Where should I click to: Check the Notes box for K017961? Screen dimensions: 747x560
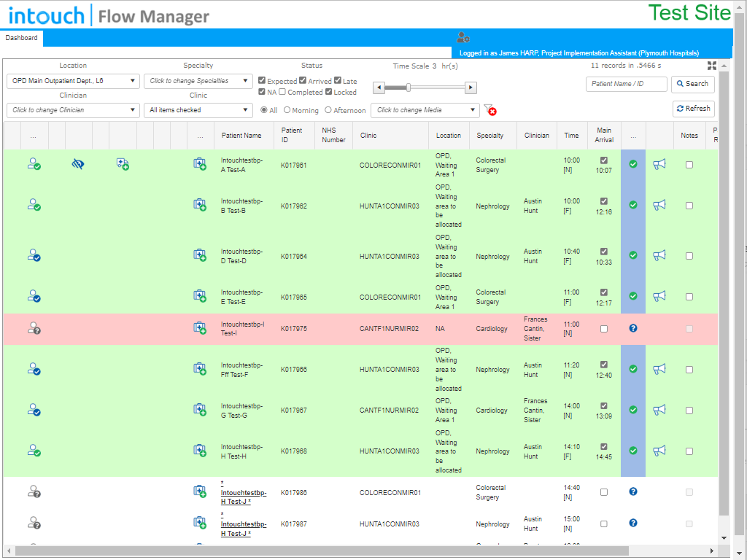tap(689, 165)
